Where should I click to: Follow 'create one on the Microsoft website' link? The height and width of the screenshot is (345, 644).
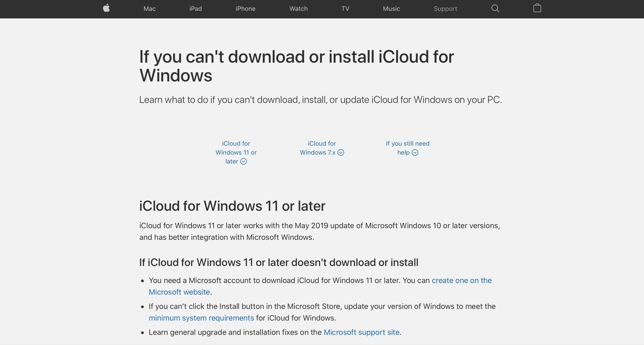click(x=462, y=281)
